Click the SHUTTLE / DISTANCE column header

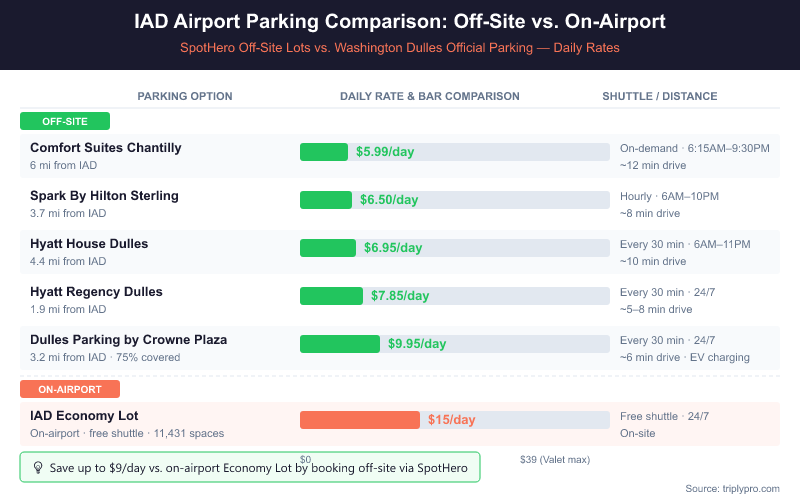(x=659, y=97)
